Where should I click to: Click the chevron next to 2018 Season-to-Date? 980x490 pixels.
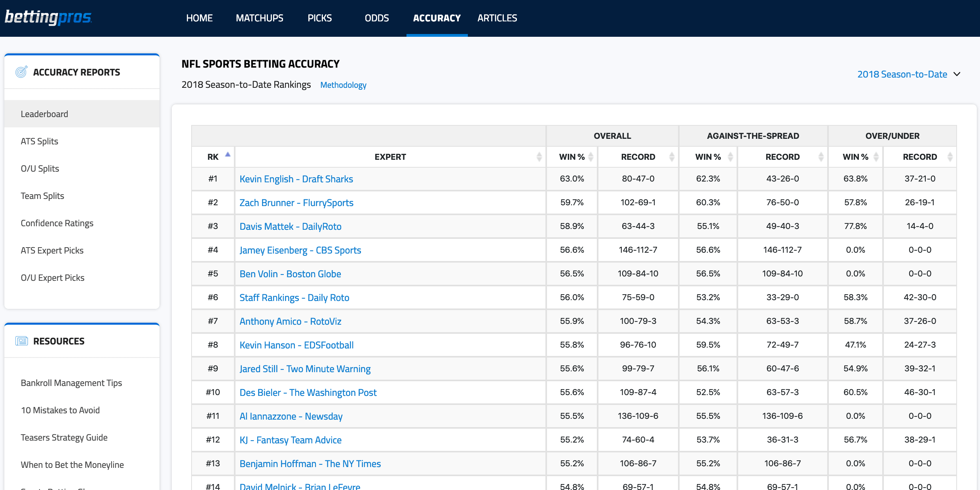(x=957, y=74)
